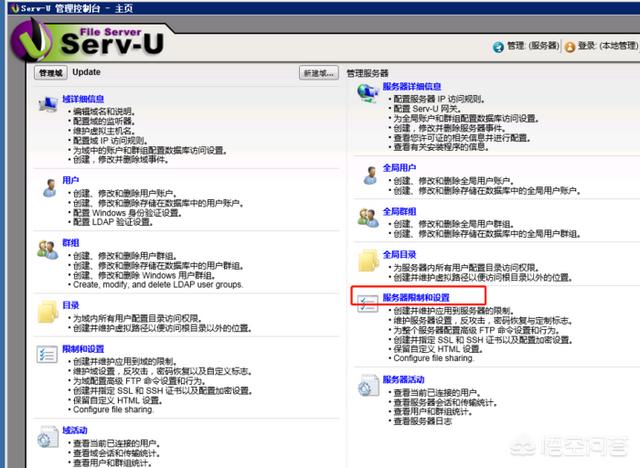Click the 登录: (本地管理) text
The image size is (640, 468).
click(x=608, y=46)
